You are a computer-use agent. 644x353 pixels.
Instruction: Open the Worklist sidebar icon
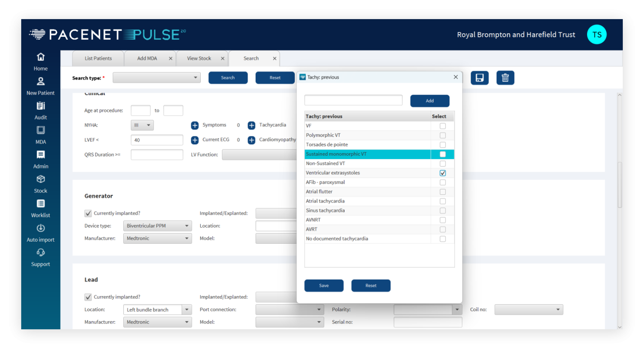point(41,203)
